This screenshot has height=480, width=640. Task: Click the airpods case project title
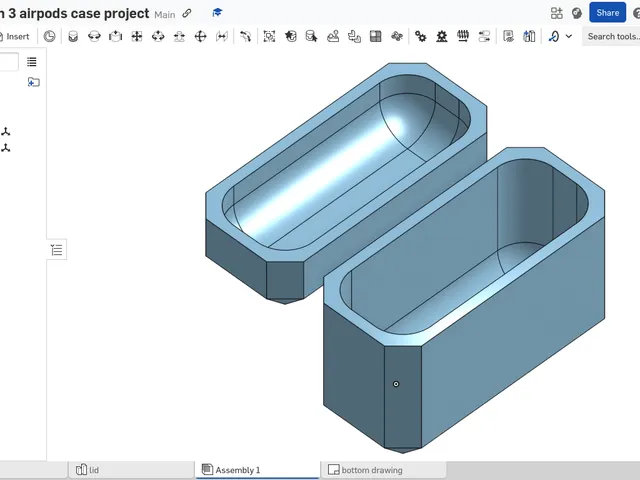tap(75, 13)
